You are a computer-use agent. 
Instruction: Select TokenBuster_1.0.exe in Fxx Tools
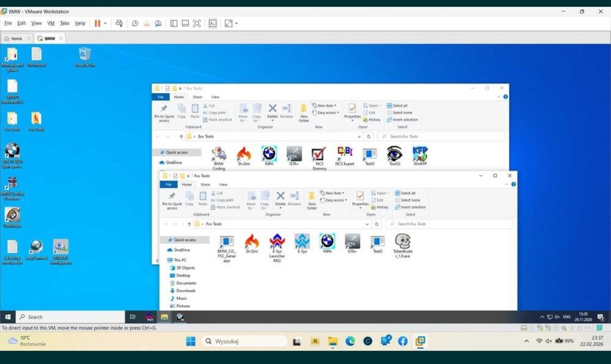pos(403,246)
